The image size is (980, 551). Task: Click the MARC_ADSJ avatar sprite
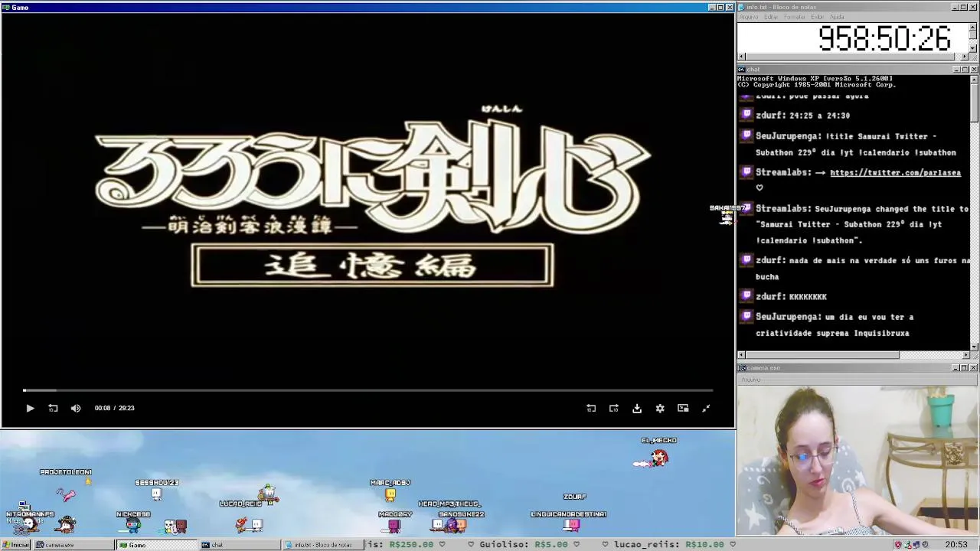click(390, 496)
